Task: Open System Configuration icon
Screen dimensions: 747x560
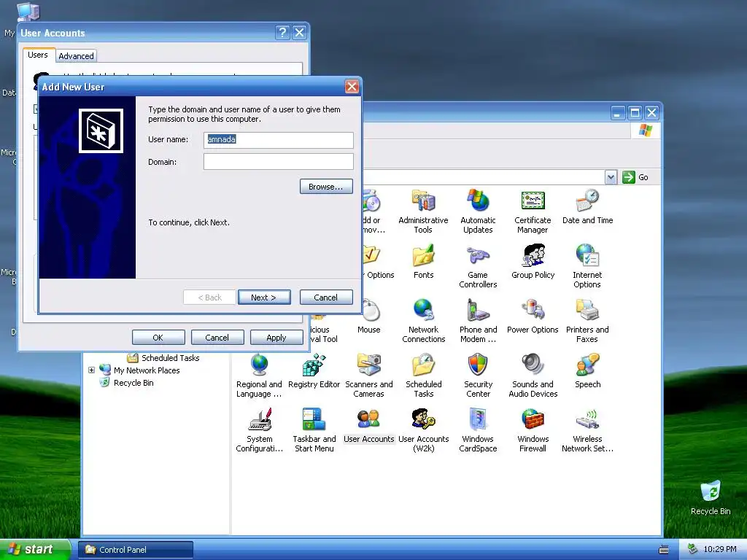Action: 259,430
